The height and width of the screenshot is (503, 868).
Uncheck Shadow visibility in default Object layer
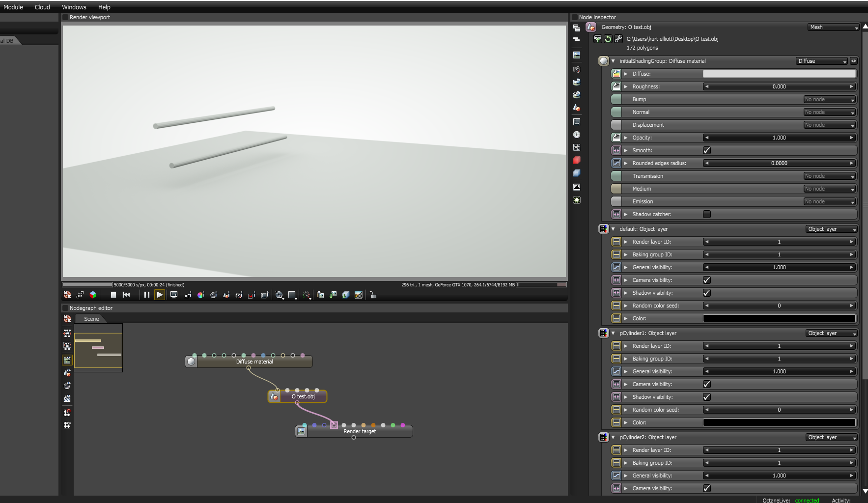[x=707, y=293]
